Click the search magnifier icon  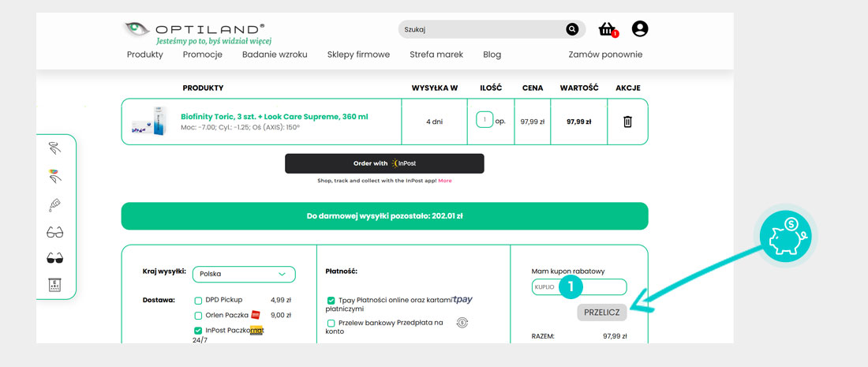tap(572, 30)
